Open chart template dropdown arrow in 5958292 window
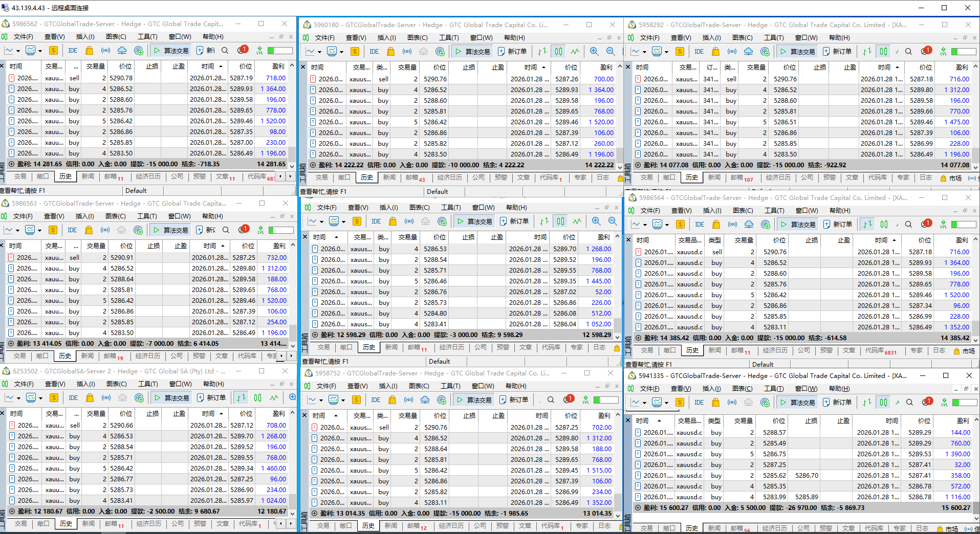This screenshot has height=534, width=980. [x=666, y=52]
